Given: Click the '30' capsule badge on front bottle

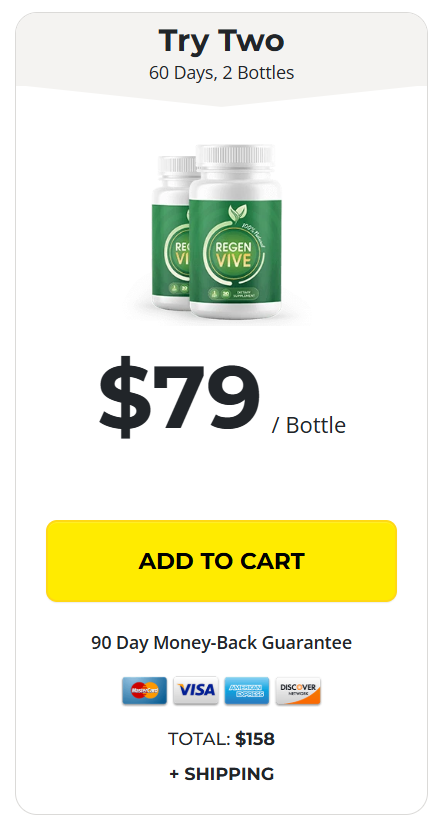Looking at the screenshot, I should [x=225, y=294].
